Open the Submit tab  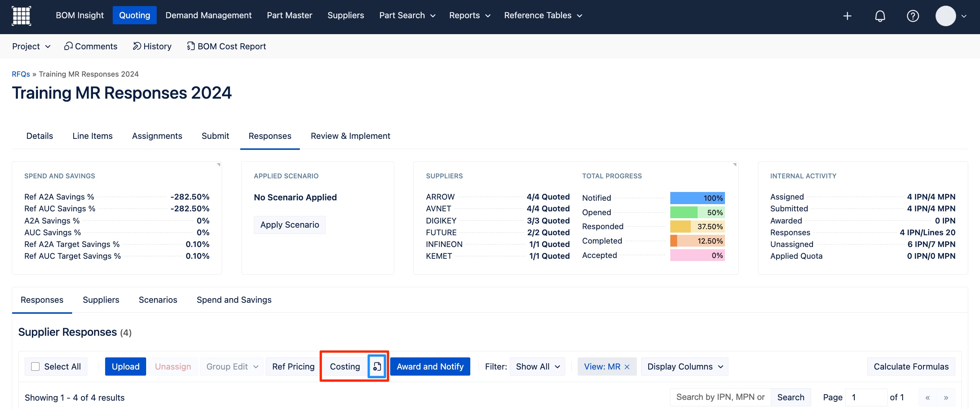215,136
